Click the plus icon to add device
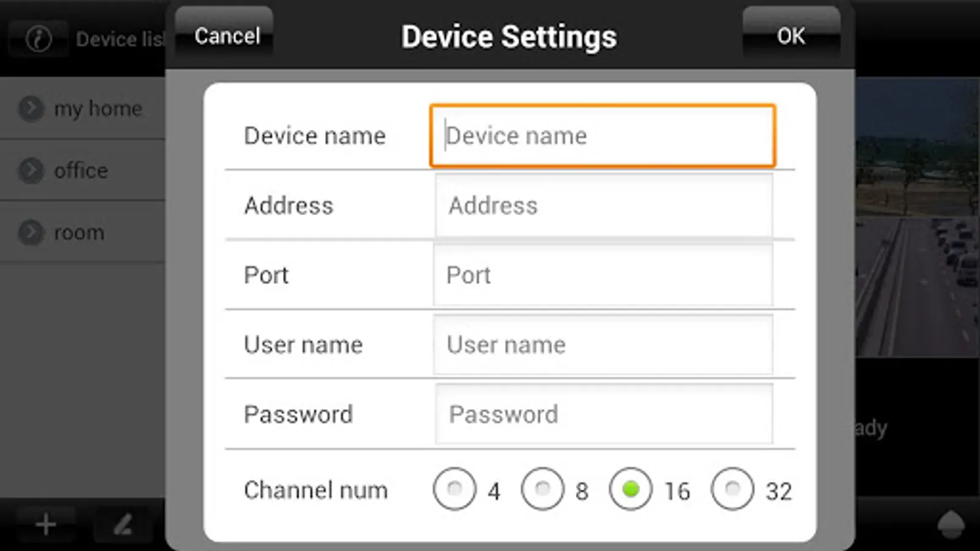Viewport: 980px width, 551px height. (x=46, y=525)
